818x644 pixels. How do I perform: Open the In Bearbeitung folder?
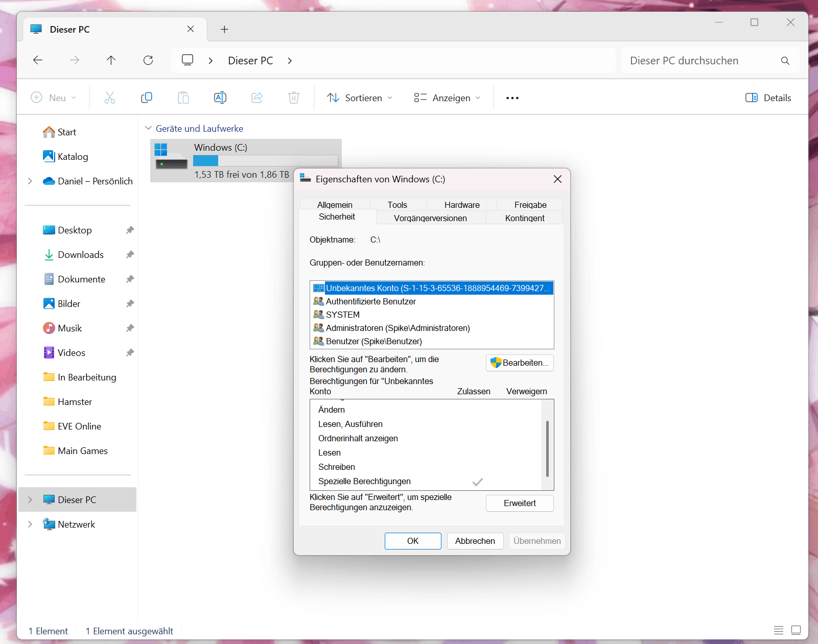pos(80,377)
